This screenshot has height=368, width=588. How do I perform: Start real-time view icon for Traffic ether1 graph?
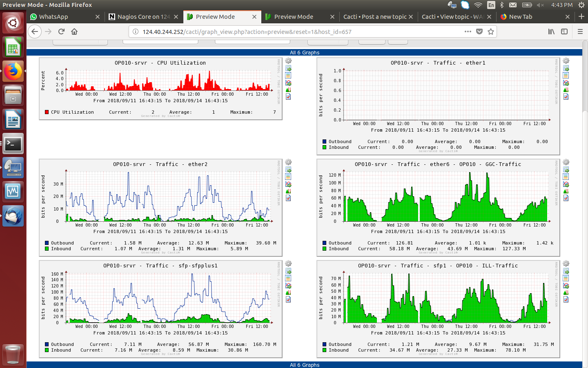point(566,83)
